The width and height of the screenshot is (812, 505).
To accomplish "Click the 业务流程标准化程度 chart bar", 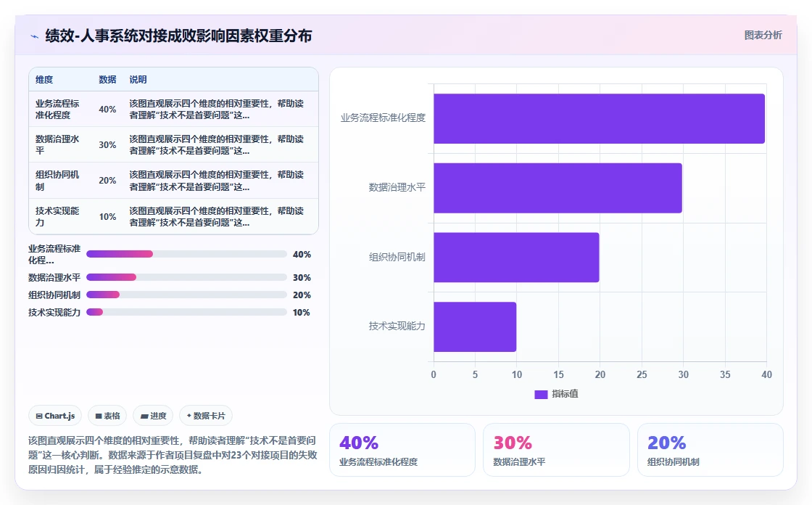I will pos(599,119).
